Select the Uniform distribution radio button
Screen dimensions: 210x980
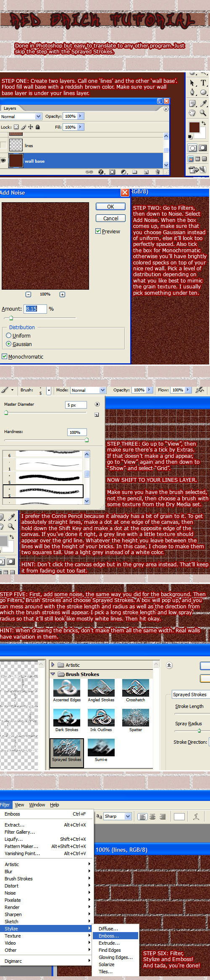coord(8,335)
